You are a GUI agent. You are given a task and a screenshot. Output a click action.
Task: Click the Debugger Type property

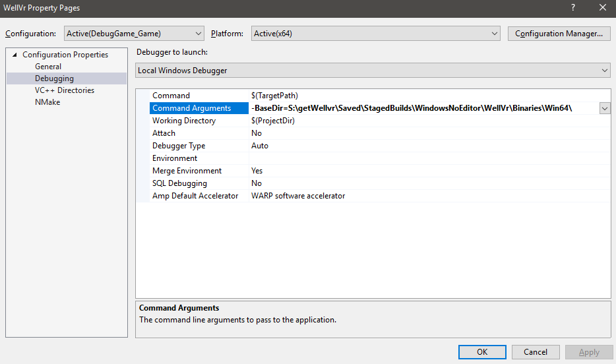pyautogui.click(x=178, y=146)
